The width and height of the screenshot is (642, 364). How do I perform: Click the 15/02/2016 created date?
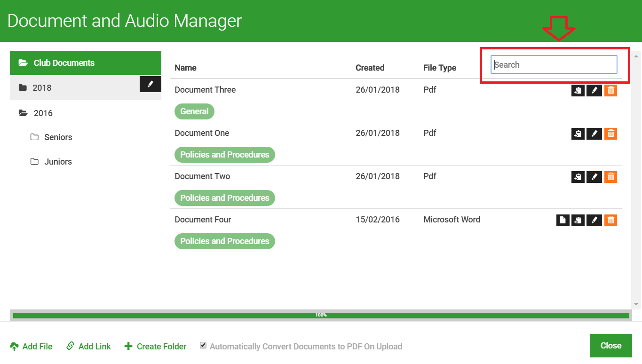tap(378, 220)
